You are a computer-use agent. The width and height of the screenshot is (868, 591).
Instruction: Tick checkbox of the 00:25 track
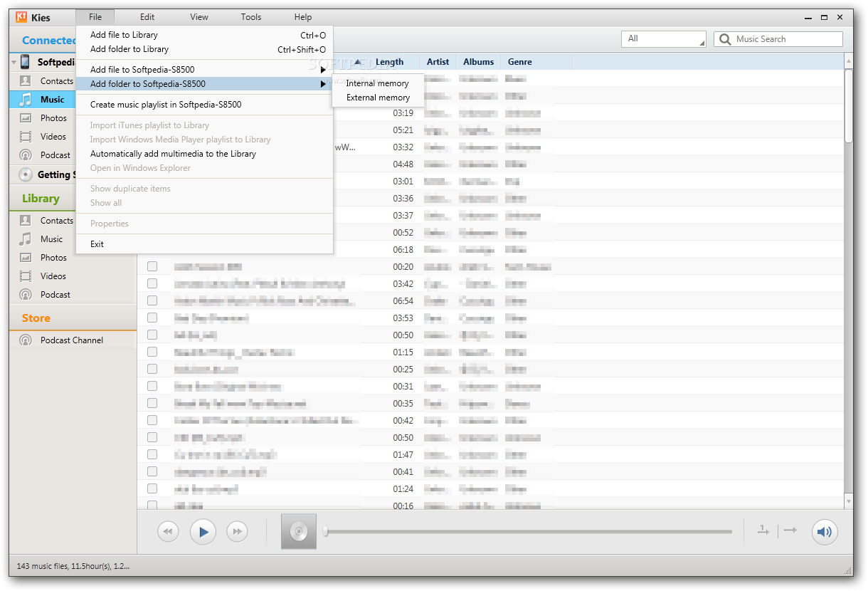152,369
